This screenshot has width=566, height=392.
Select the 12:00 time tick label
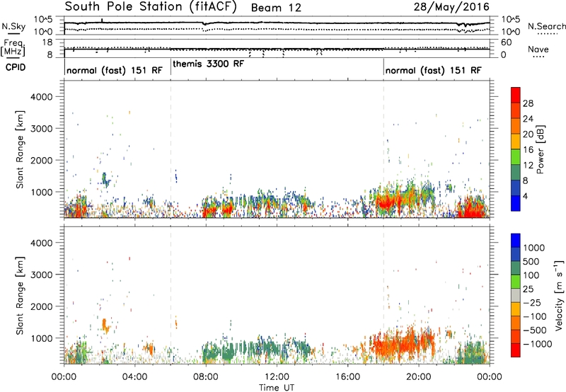pyautogui.click(x=277, y=377)
